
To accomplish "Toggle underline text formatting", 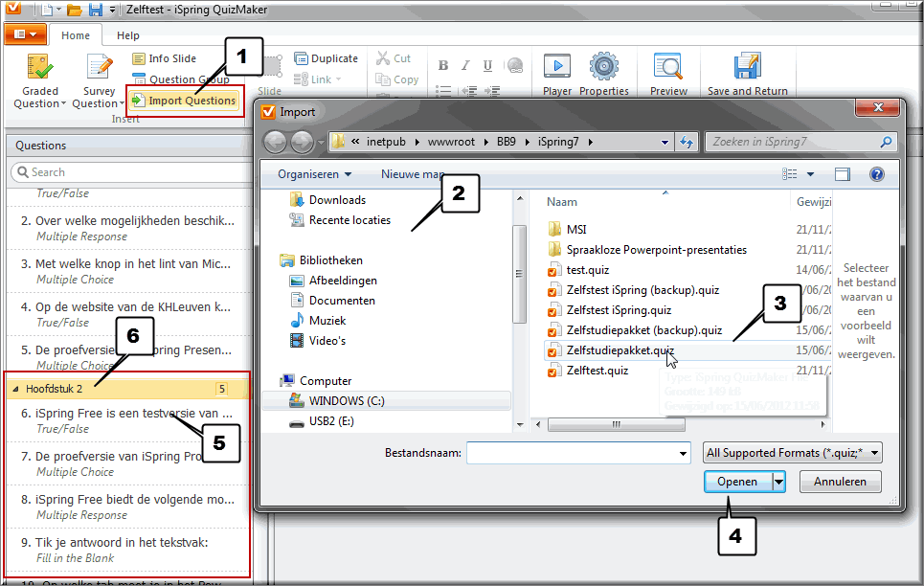I will coord(487,65).
